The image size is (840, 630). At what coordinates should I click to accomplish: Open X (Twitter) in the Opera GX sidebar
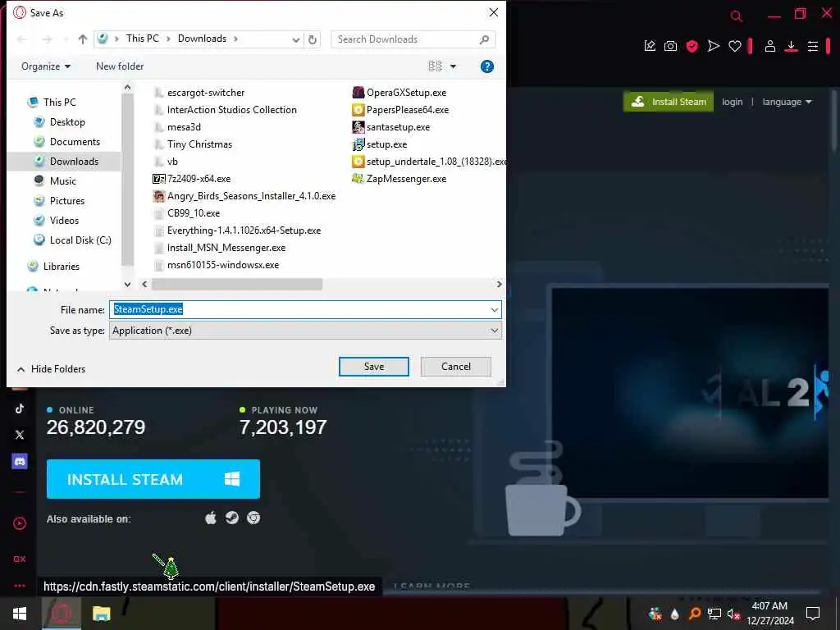coord(20,435)
